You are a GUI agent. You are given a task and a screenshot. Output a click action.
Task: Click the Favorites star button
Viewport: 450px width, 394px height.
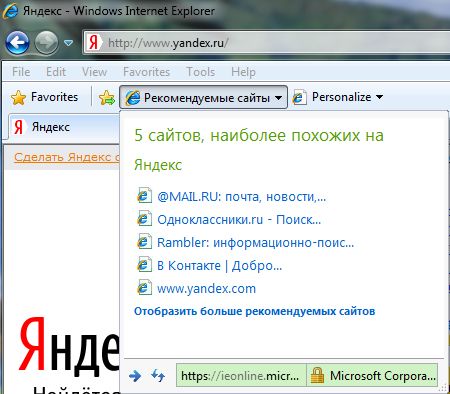tap(44, 97)
